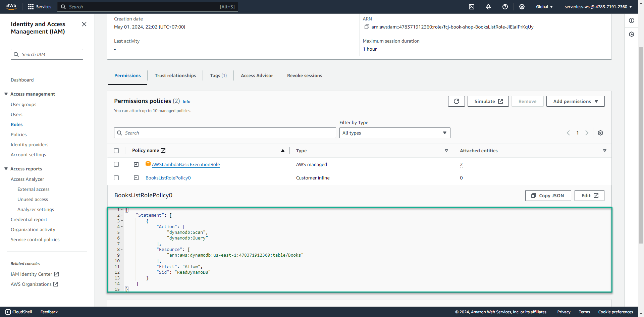The image size is (644, 317).
Task: Click the Edit policy button
Action: [589, 196]
